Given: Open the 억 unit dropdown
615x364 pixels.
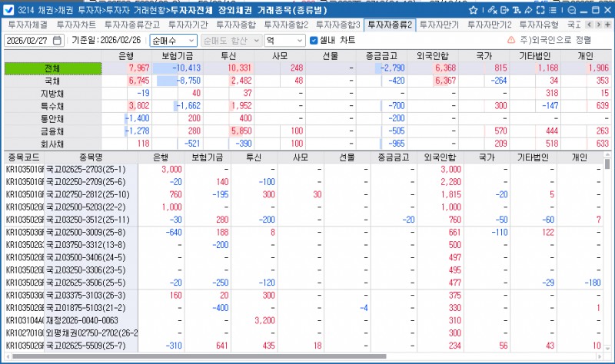Looking at the screenshot, I should [x=284, y=41].
